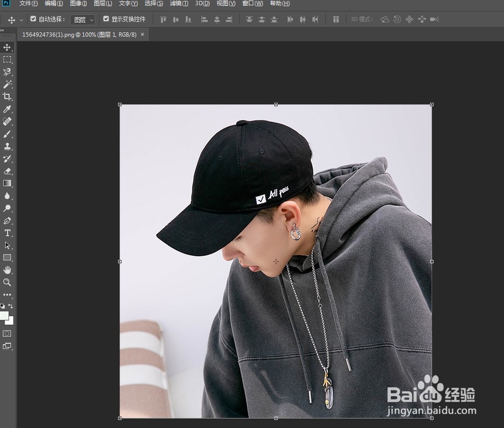Screen dimensions: 504x428
Task: Open the 文字(Y) menu
Action: tap(128, 4)
